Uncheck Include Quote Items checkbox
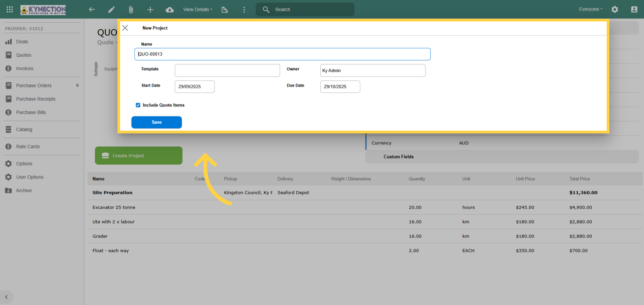Image resolution: width=644 pixels, height=305 pixels. click(x=138, y=105)
